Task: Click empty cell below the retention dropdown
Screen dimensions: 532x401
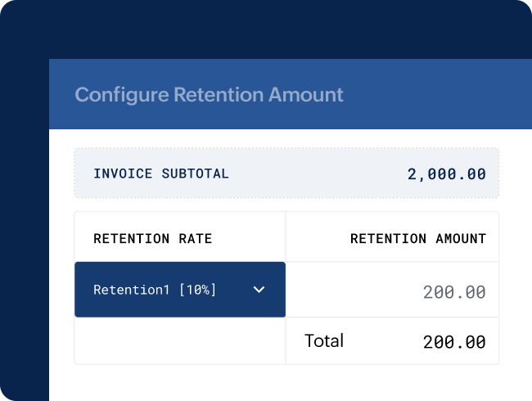Action: tap(179, 340)
